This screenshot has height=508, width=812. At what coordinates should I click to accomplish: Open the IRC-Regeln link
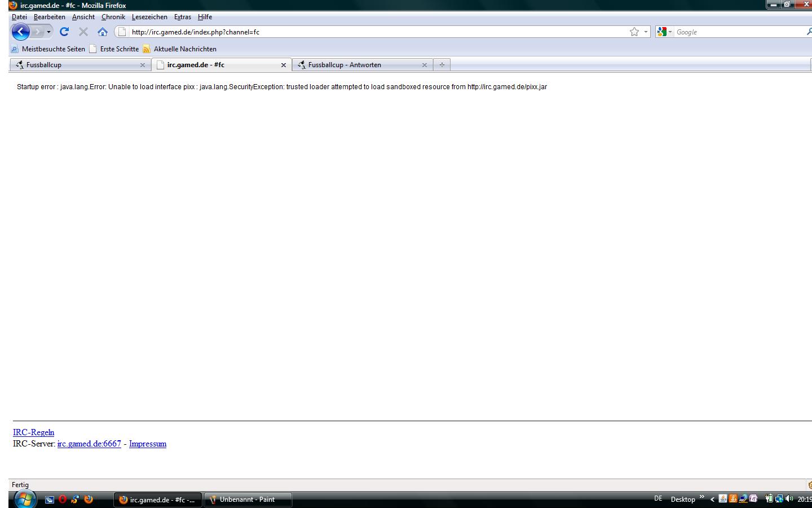coord(33,432)
